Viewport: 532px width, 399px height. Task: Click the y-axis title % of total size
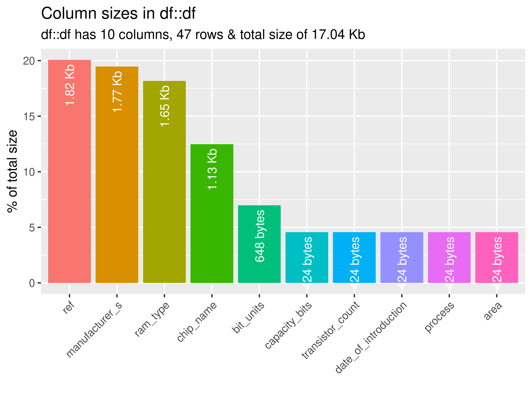pos(12,171)
